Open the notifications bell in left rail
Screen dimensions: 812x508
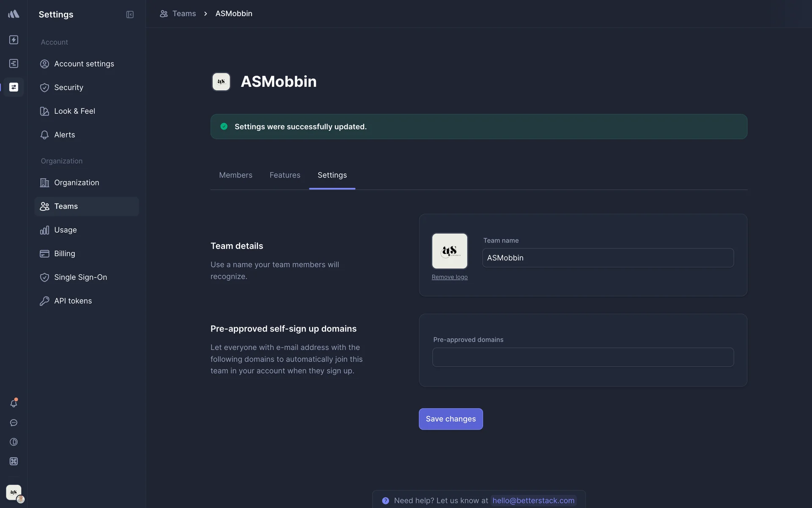pyautogui.click(x=14, y=403)
